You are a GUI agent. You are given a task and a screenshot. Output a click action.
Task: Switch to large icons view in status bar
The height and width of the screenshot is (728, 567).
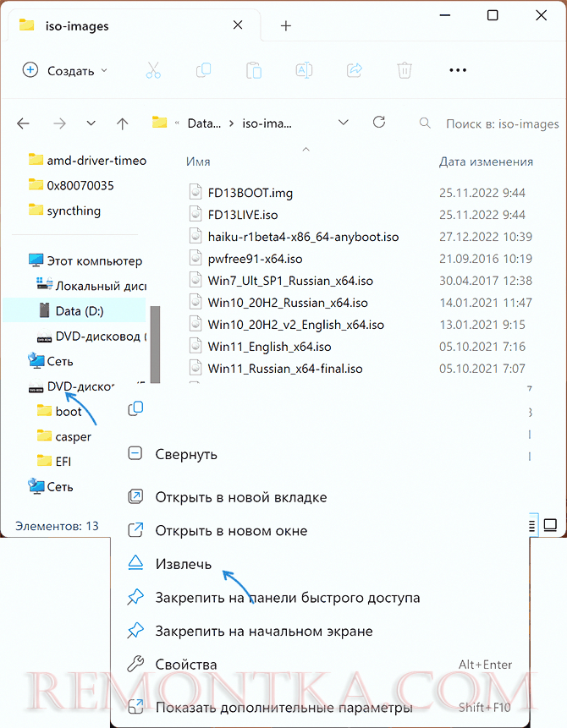pyautogui.click(x=550, y=525)
